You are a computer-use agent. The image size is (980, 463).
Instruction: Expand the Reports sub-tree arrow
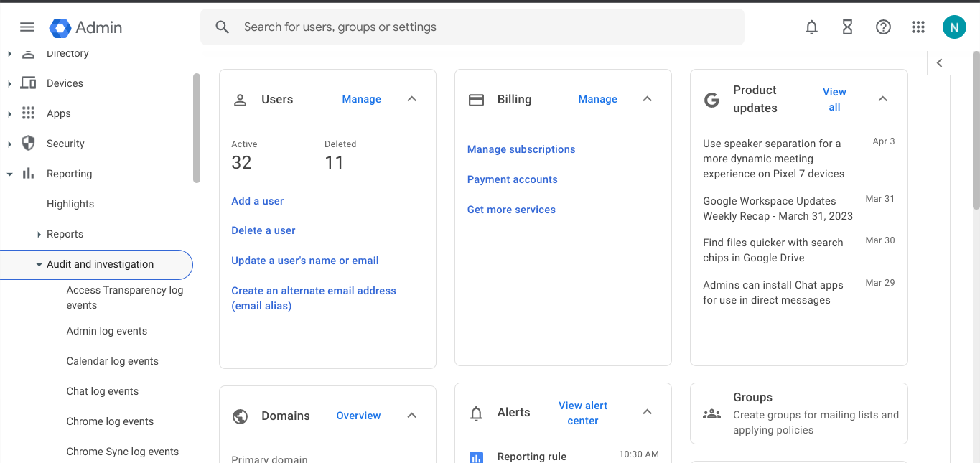(39, 235)
